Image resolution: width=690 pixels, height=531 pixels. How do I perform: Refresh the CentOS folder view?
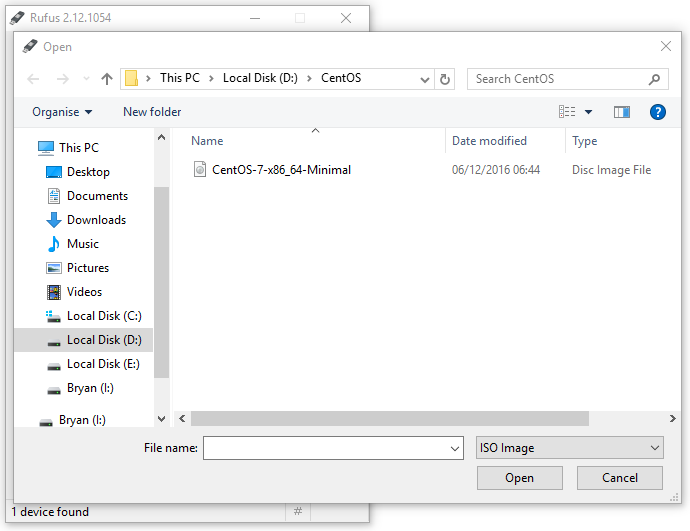click(x=445, y=79)
